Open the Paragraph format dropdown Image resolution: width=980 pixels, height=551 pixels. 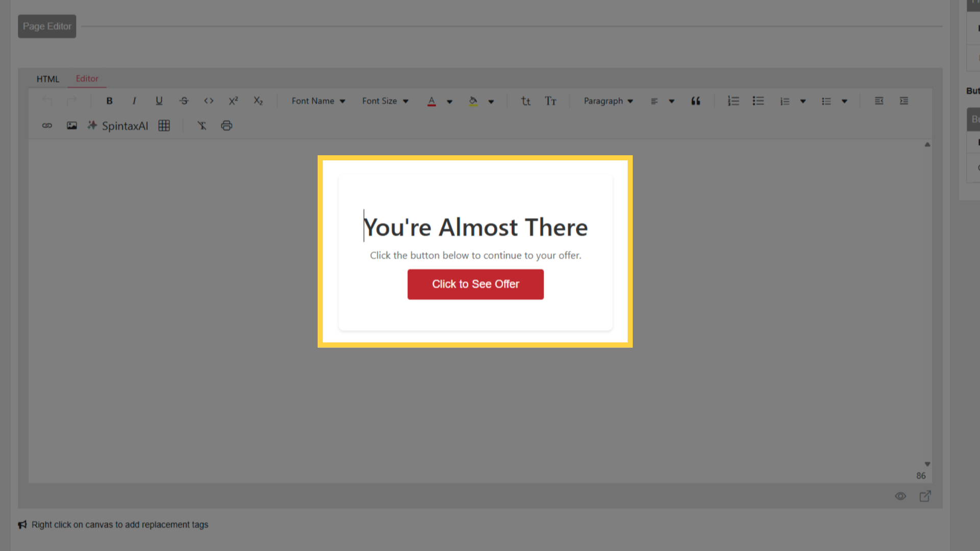tap(608, 101)
